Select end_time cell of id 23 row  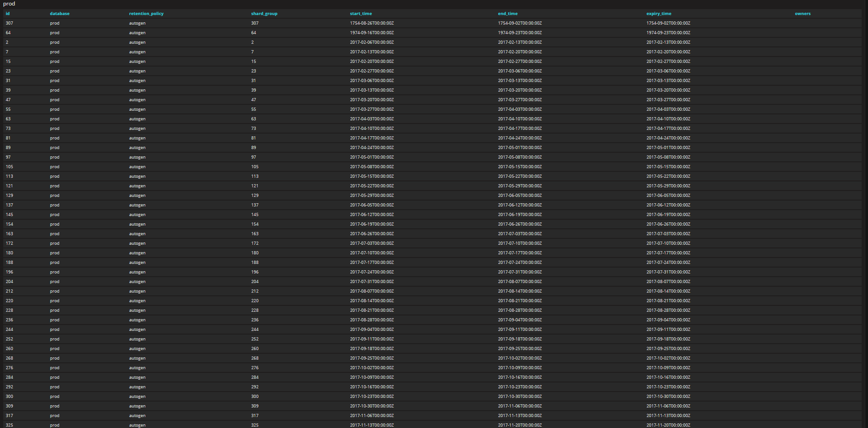tap(520, 71)
